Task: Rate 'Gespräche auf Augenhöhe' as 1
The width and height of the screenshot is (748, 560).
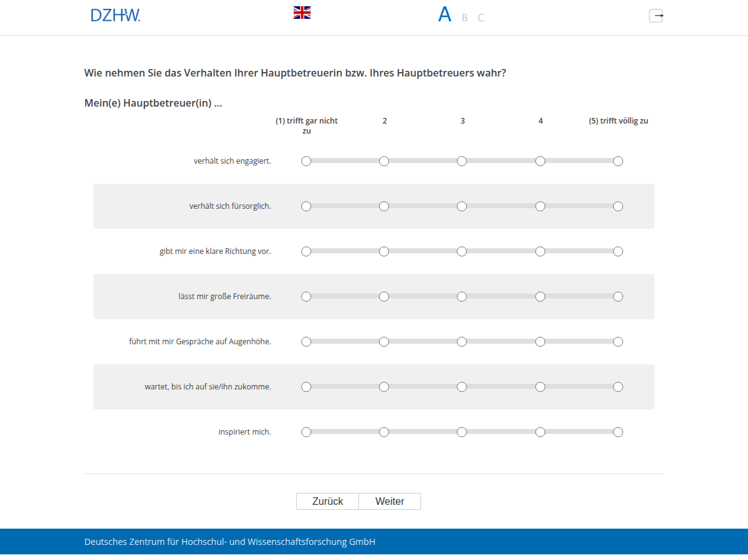Action: click(x=306, y=342)
